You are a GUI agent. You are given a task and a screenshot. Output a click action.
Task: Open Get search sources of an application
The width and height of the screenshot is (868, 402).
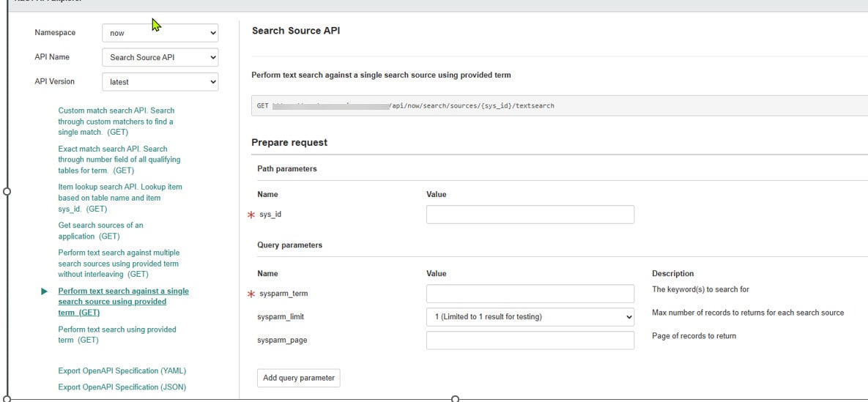(100, 231)
